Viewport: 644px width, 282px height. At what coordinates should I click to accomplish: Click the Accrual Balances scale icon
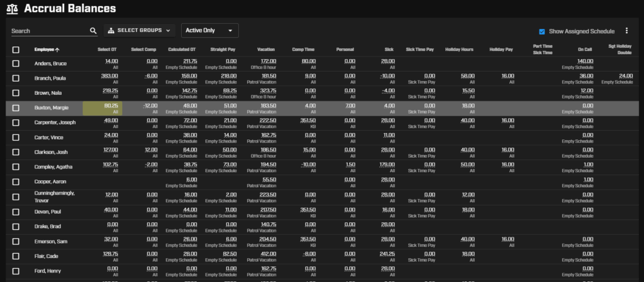click(13, 9)
